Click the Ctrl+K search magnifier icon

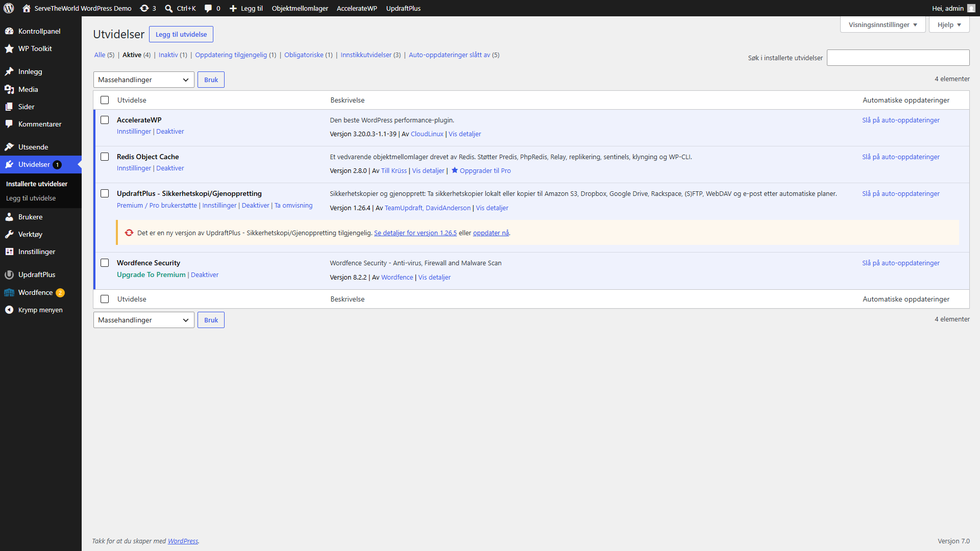169,8
